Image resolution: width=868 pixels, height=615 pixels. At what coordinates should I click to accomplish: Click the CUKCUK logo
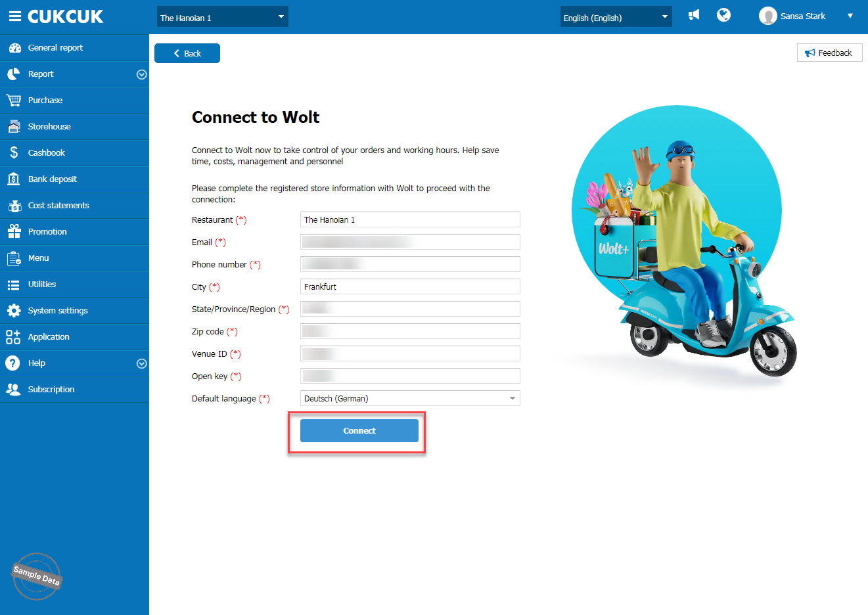pyautogui.click(x=66, y=16)
